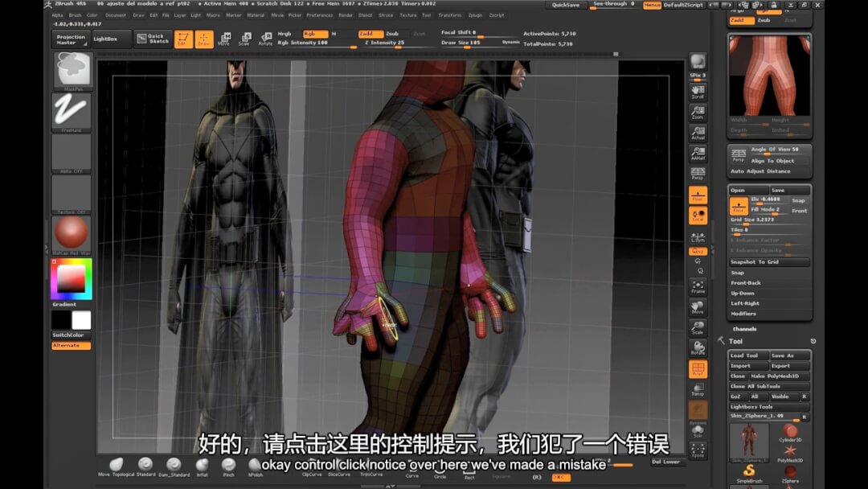Image resolution: width=868 pixels, height=489 pixels.
Task: Toggle Persp in the right shelf
Action: pyautogui.click(x=698, y=174)
